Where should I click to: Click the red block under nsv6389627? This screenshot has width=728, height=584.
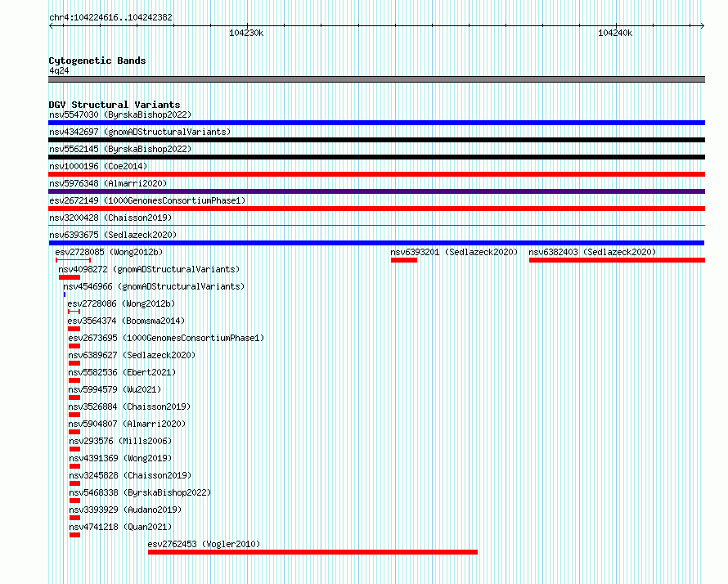pos(74,363)
